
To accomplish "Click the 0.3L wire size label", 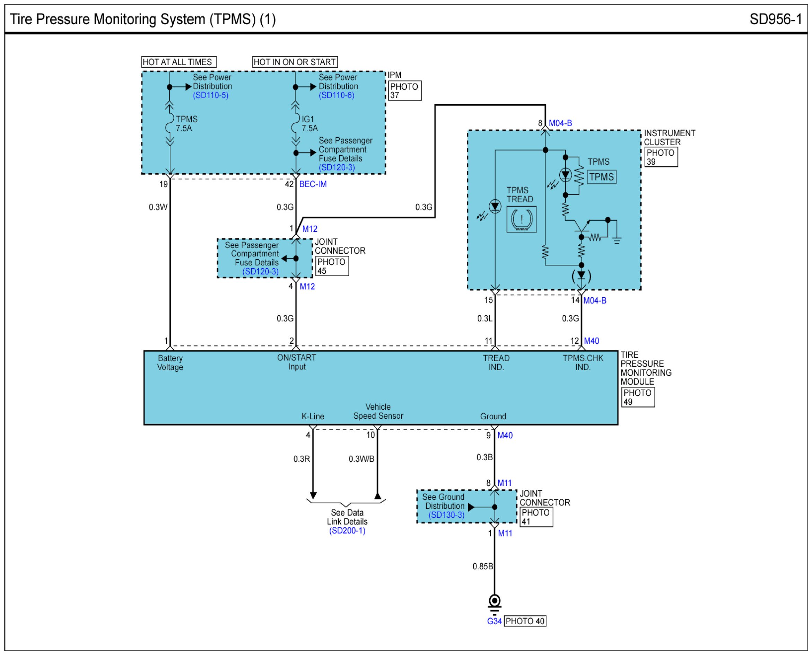I will click(485, 319).
